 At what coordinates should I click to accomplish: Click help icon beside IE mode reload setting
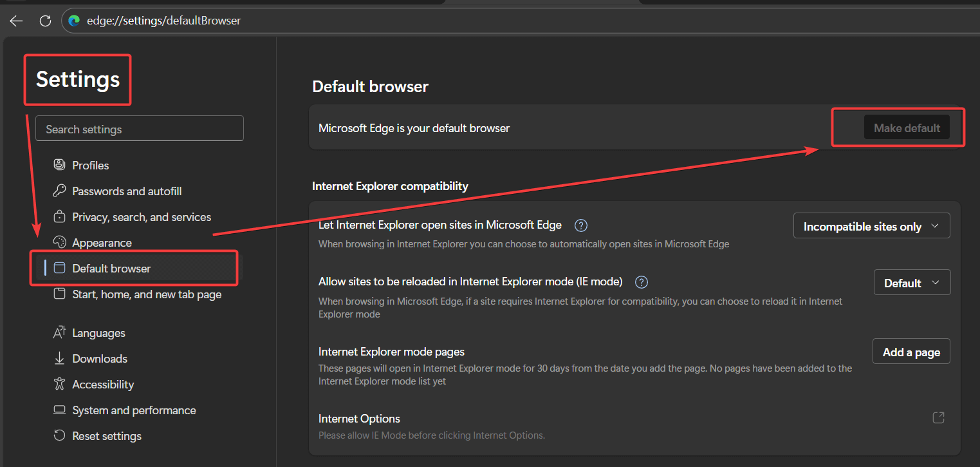click(x=641, y=282)
